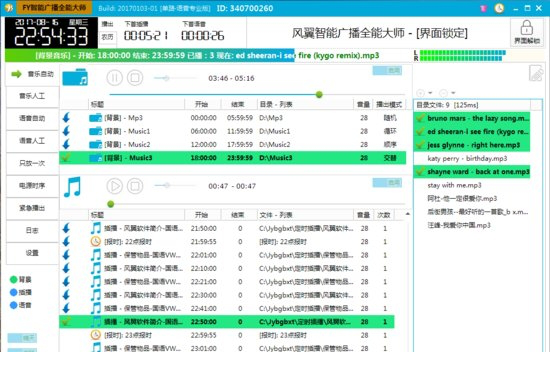
Task: Click the green arrow icon beside 音乐自动
Action: pyautogui.click(x=16, y=74)
